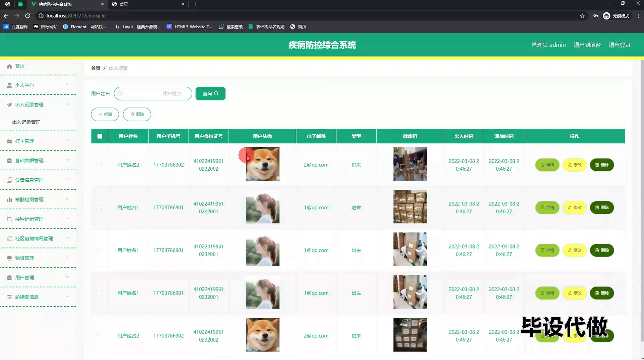Open the 图标网站 bookmark
Image resolution: width=644 pixels, height=360 pixels.
click(45, 27)
